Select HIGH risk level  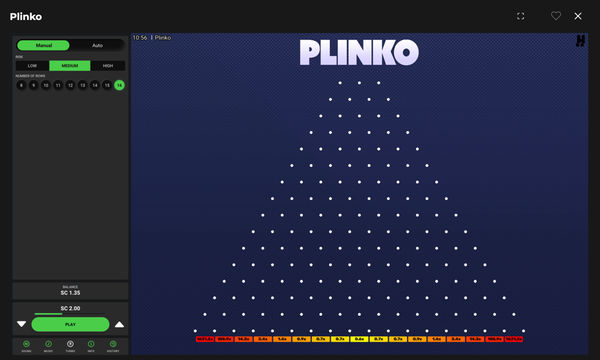[x=108, y=66]
